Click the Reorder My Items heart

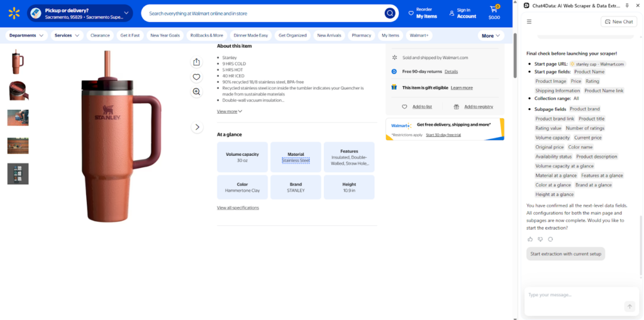(411, 13)
